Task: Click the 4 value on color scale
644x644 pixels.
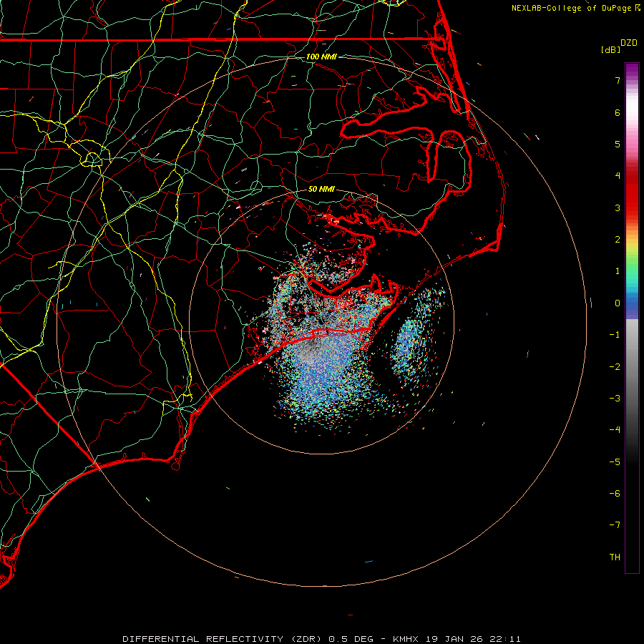Action: (618, 176)
